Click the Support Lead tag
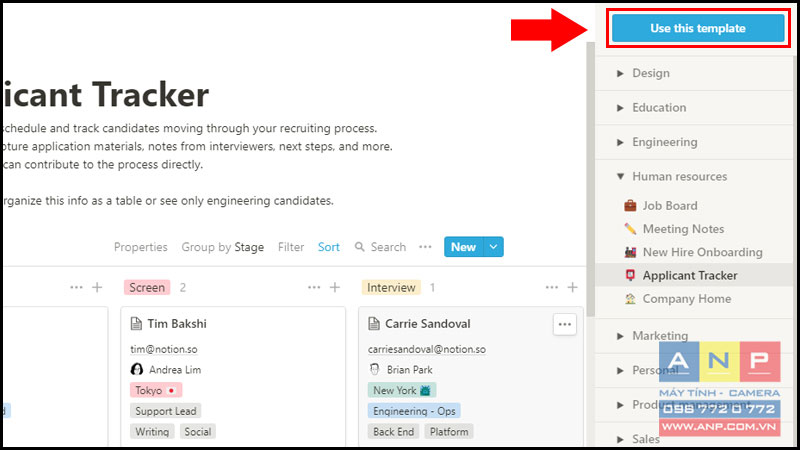The image size is (800, 450). click(165, 411)
